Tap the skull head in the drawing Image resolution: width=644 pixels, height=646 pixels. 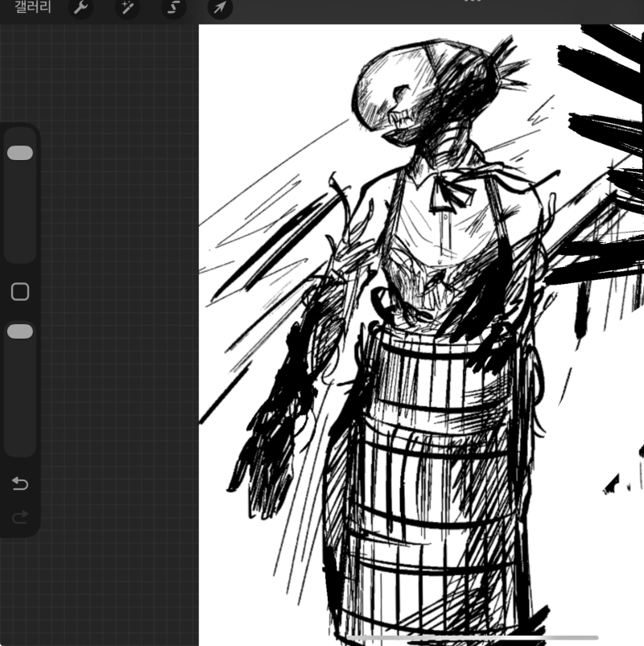coord(402,93)
